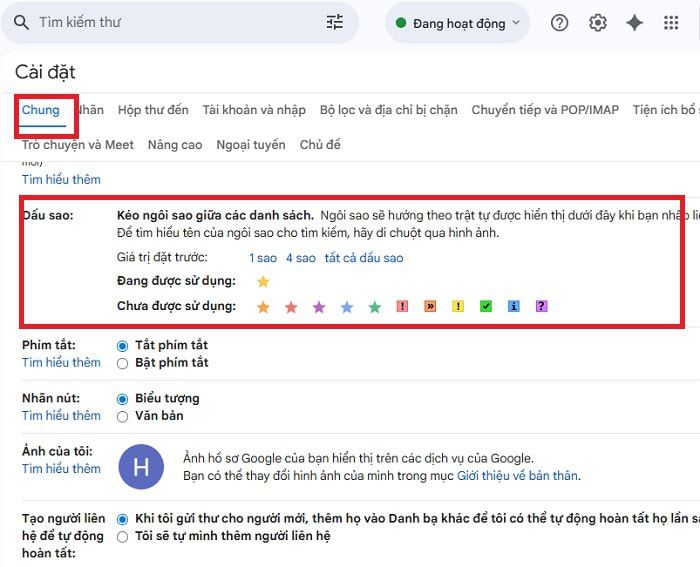This screenshot has width=700, height=567.
Task: Select the orange double-arrow icon
Action: [x=430, y=306]
